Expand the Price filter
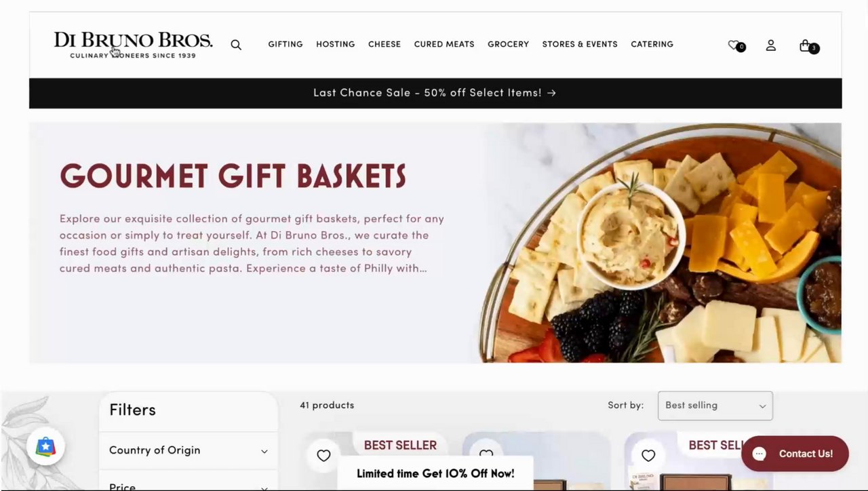The image size is (868, 491). [189, 483]
